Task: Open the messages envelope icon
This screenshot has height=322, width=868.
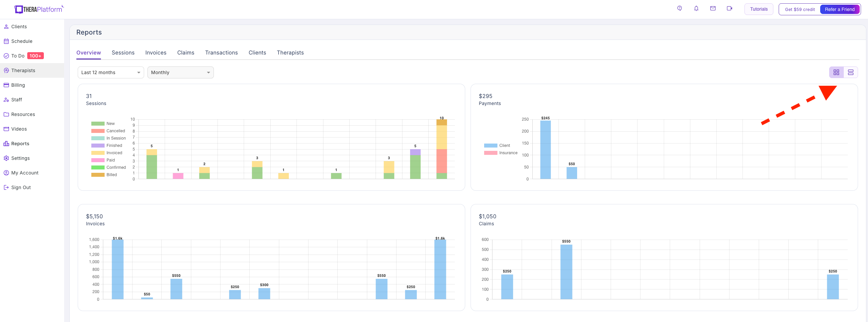Action: click(713, 8)
